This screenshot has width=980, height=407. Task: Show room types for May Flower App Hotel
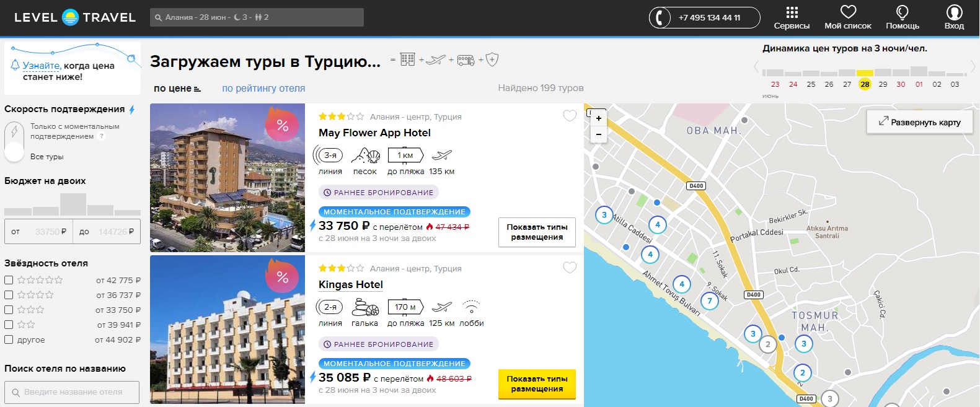(x=537, y=232)
